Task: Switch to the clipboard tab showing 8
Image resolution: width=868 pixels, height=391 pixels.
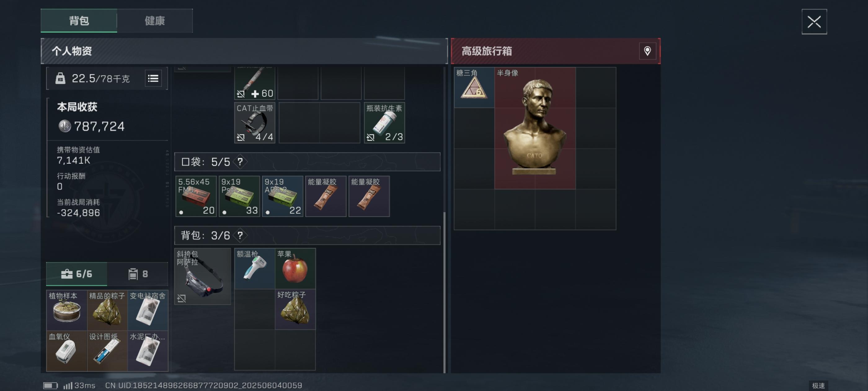Action: tap(138, 274)
